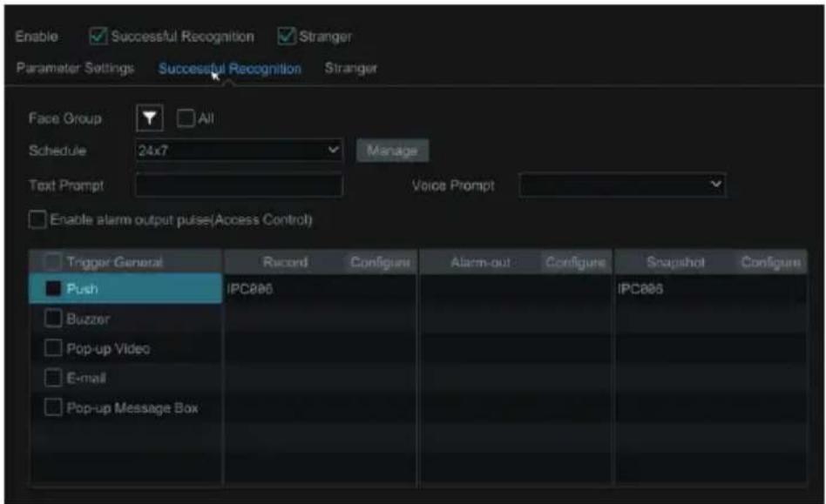Click Configure next to Record
The width and height of the screenshot is (826, 504).
(x=380, y=262)
